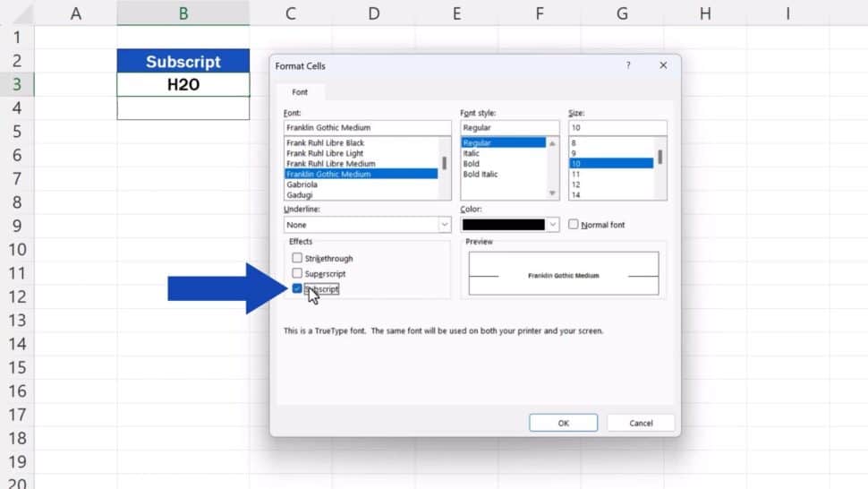Click the Size input field
868x489 pixels.
click(617, 128)
